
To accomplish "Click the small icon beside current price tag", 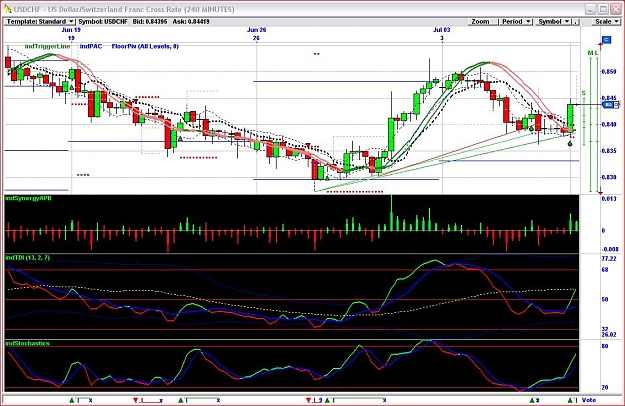I will (617, 104).
